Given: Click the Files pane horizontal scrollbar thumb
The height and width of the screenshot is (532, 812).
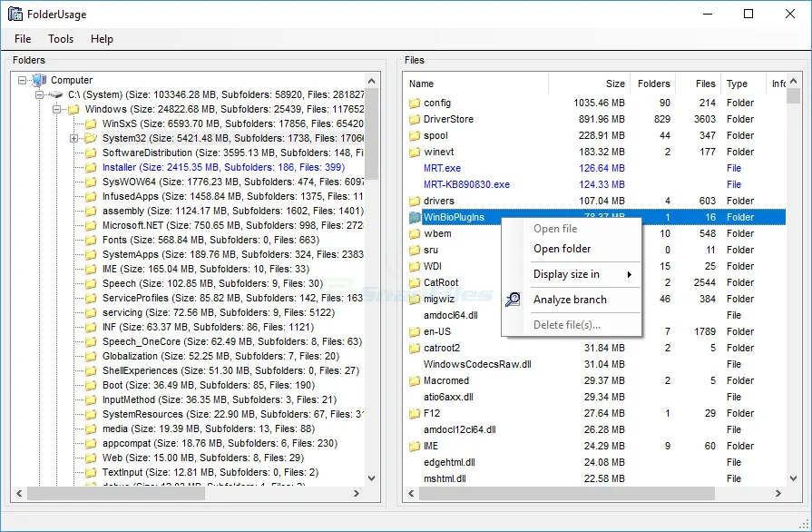Looking at the screenshot, I should point(566,494).
